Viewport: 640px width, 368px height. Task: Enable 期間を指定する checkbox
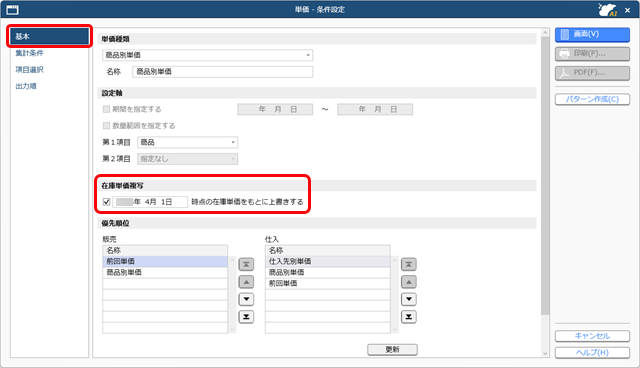point(107,109)
